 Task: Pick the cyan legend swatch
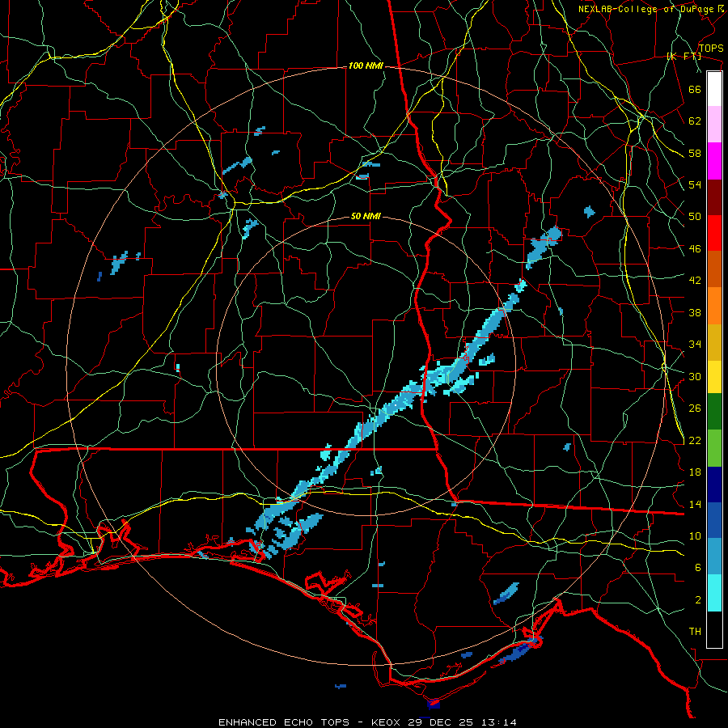pos(714,593)
